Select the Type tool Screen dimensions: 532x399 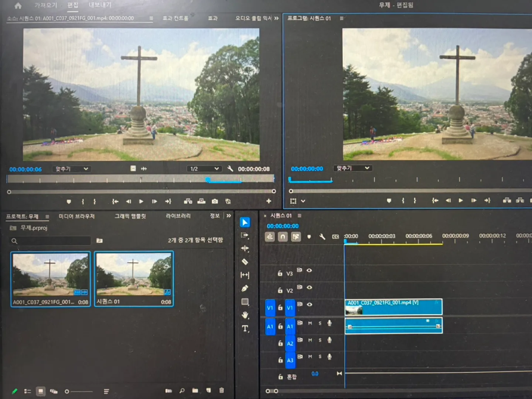[245, 328]
